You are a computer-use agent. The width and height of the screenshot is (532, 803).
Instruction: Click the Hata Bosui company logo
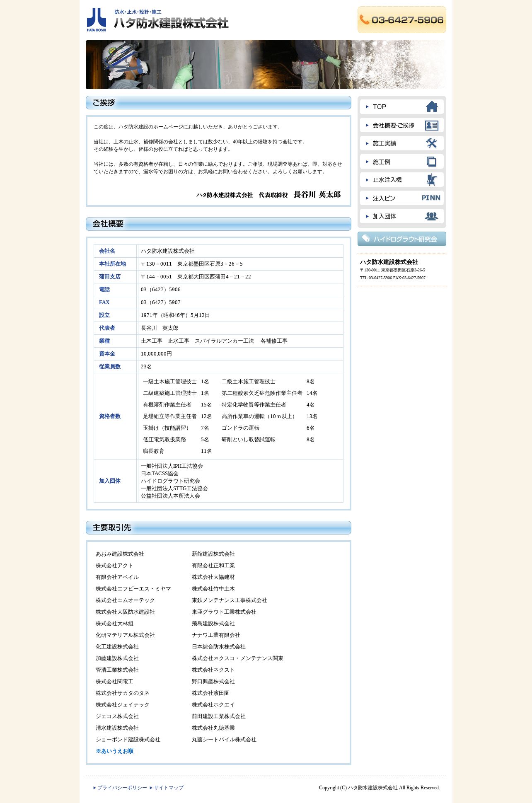tap(97, 19)
